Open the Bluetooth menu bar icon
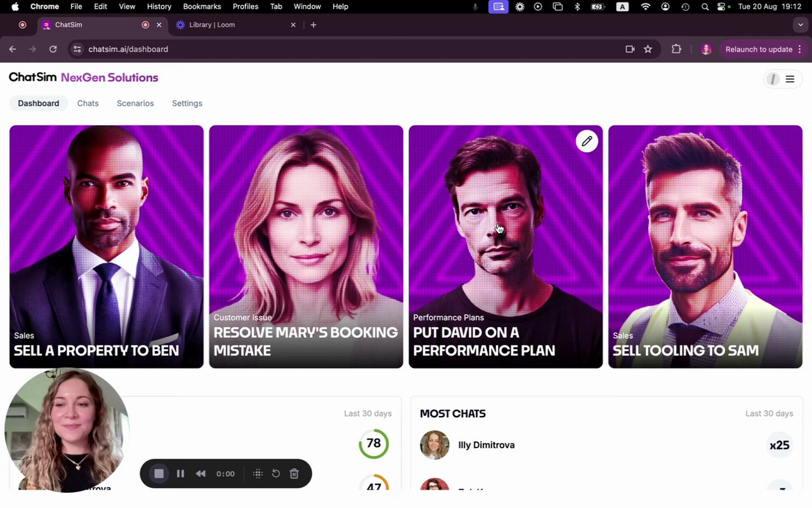812x508 pixels. point(577,6)
